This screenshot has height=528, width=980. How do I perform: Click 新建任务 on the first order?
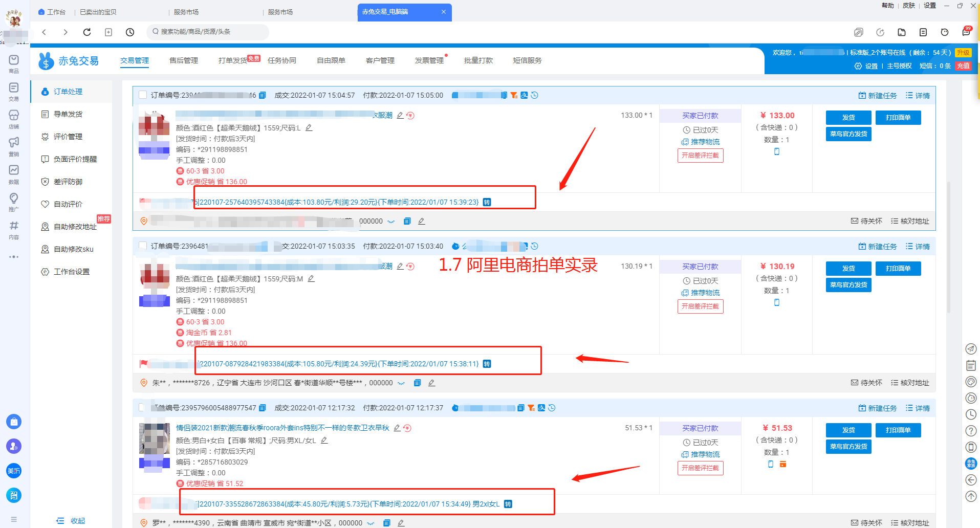pyautogui.click(x=878, y=96)
